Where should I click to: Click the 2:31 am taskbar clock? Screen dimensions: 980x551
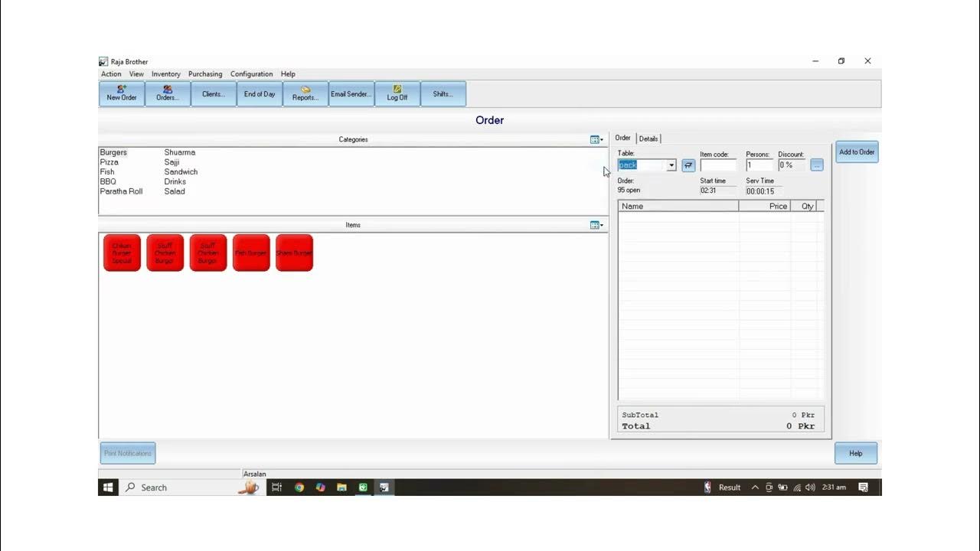pyautogui.click(x=834, y=487)
